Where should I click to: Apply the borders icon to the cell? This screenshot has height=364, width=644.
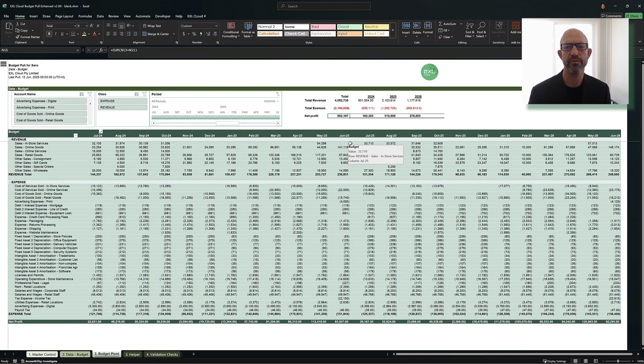coord(73,34)
